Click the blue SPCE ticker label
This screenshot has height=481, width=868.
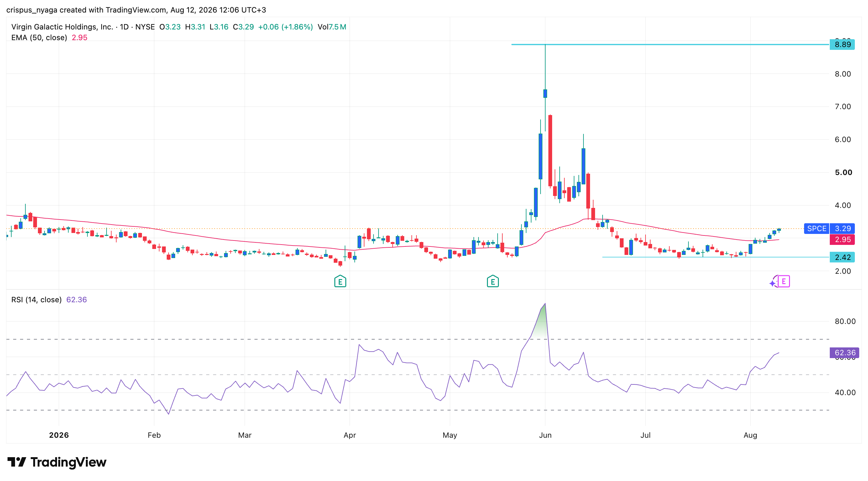point(816,229)
